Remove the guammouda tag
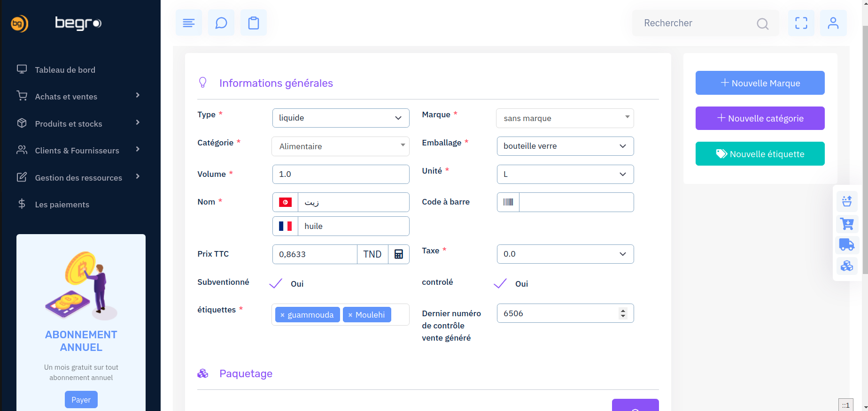The height and width of the screenshot is (411, 868). (x=282, y=315)
